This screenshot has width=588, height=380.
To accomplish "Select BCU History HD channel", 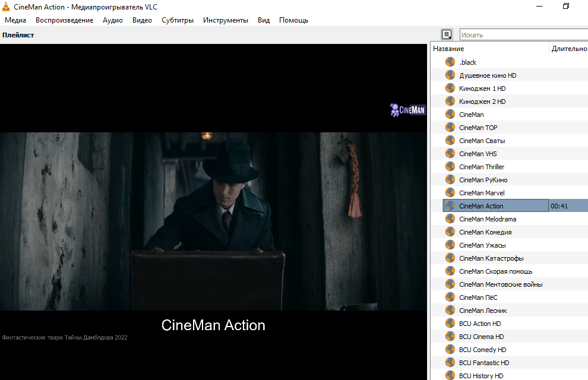I will [481, 376].
